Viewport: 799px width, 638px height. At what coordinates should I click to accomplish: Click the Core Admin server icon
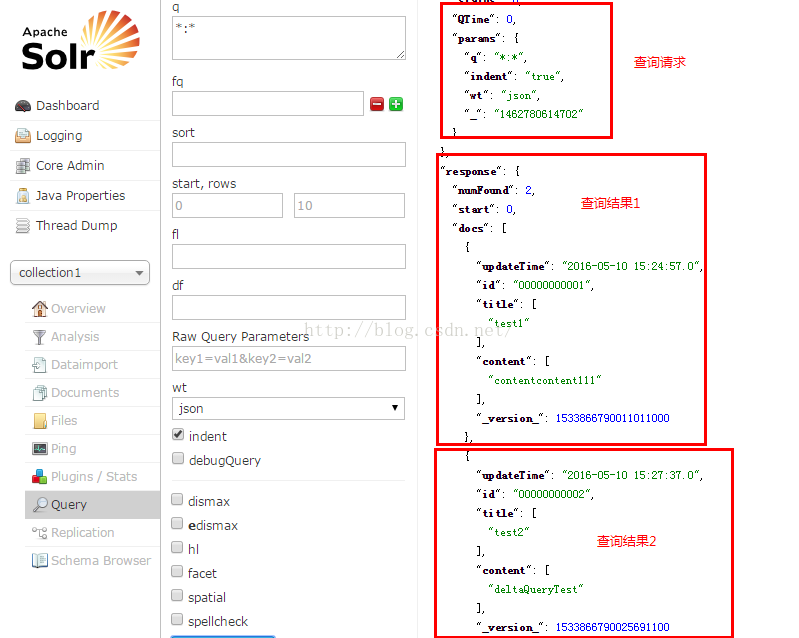[x=23, y=166]
